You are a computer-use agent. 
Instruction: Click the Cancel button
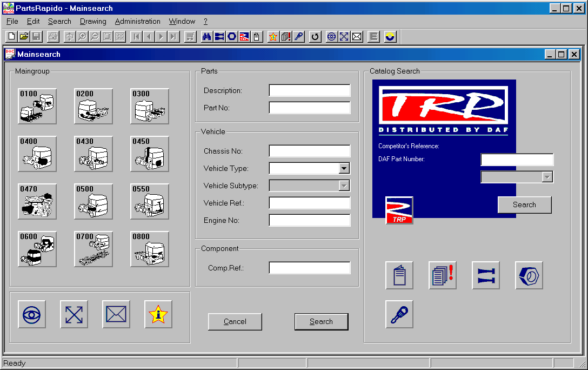pos(235,322)
